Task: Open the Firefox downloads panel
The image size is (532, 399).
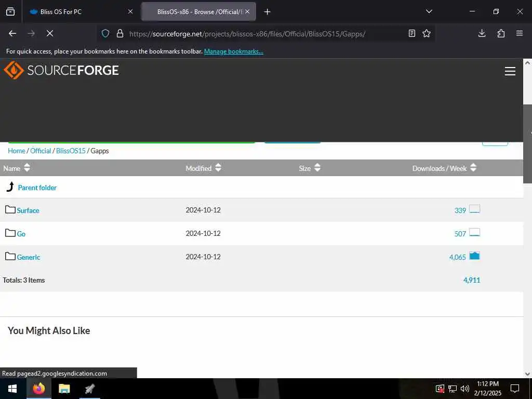Action: click(x=482, y=33)
